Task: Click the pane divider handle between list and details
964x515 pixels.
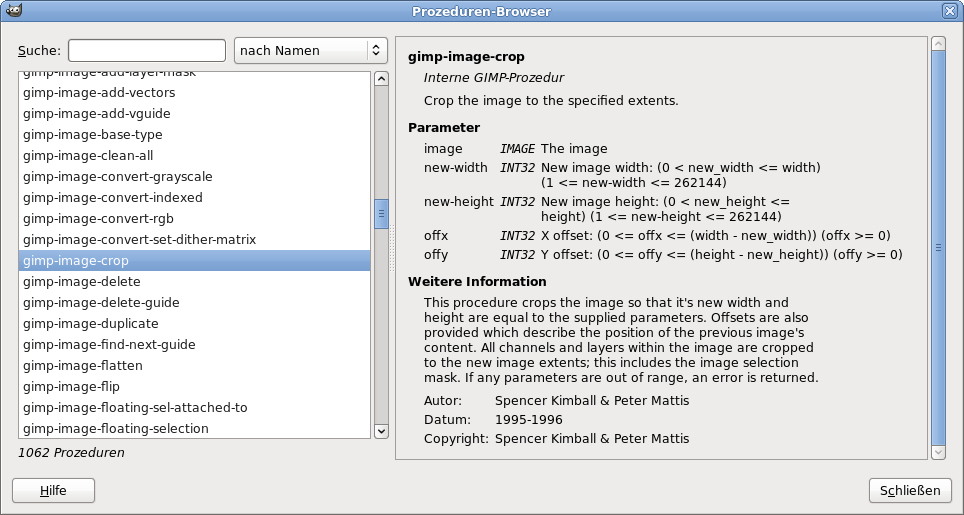Action: tap(392, 248)
